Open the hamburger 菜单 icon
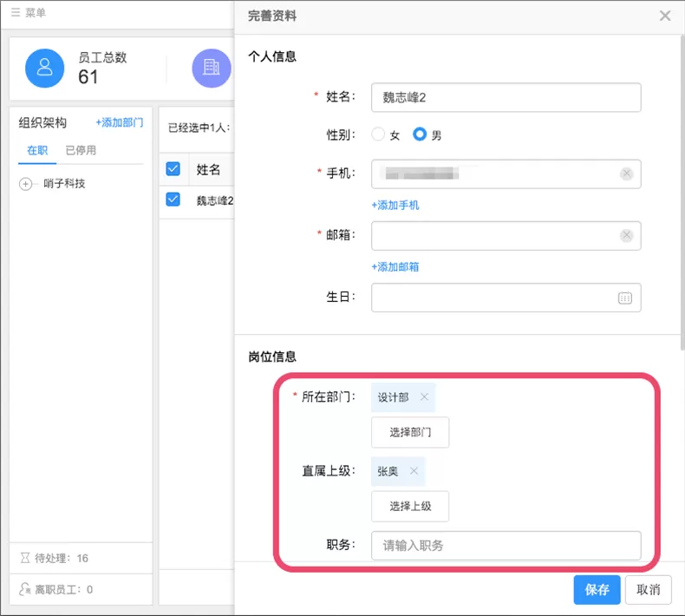The width and height of the screenshot is (685, 616). click(x=16, y=12)
